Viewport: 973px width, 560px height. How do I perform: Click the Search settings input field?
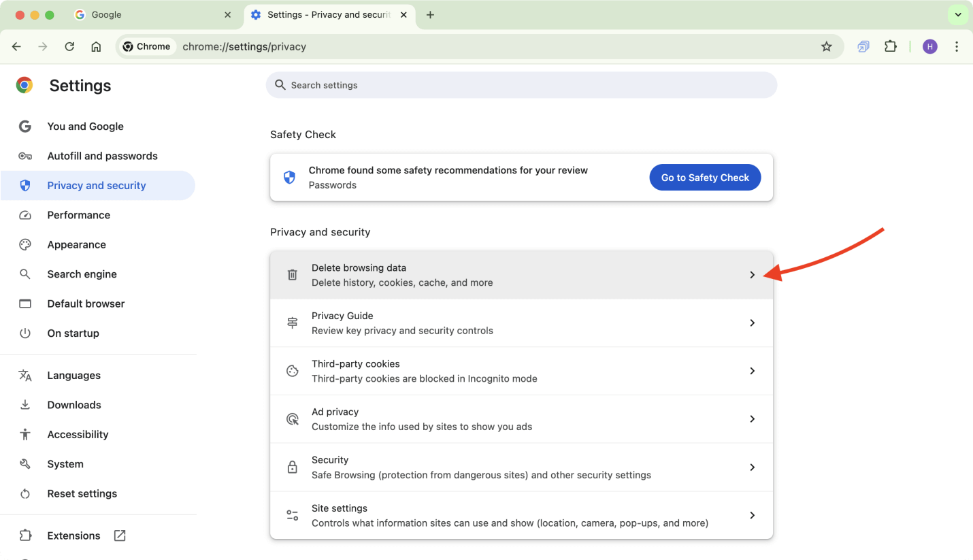pos(521,85)
